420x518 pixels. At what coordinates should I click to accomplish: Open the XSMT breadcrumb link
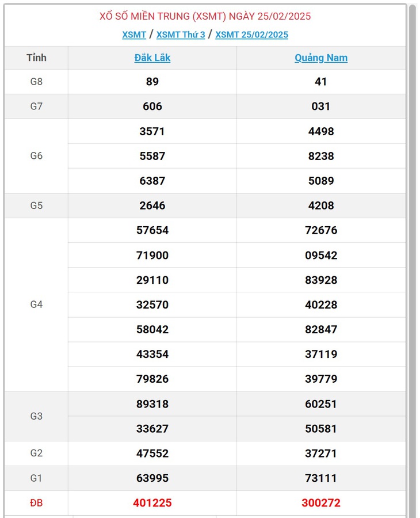point(134,35)
